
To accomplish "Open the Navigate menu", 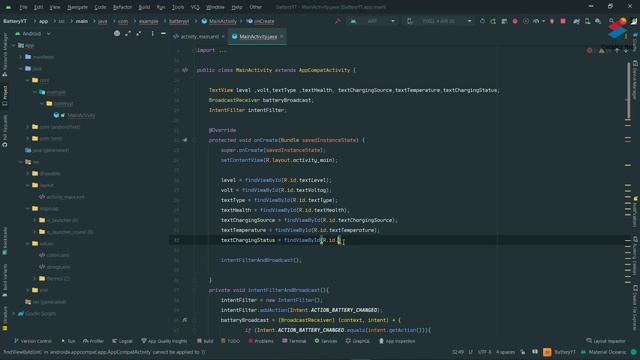I will (77, 7).
